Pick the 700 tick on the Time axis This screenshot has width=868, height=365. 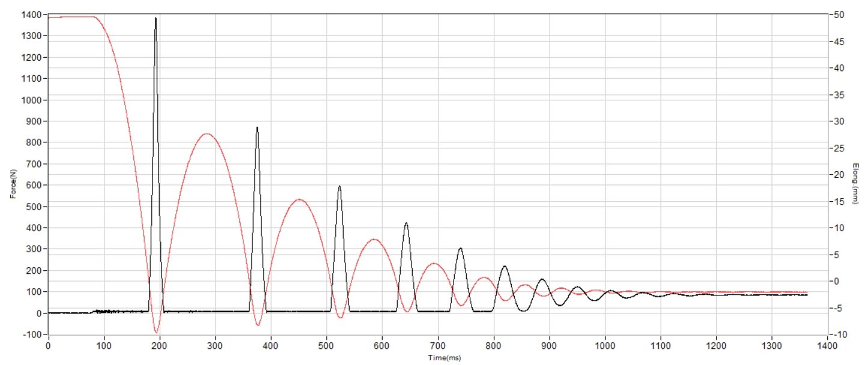tap(437, 346)
